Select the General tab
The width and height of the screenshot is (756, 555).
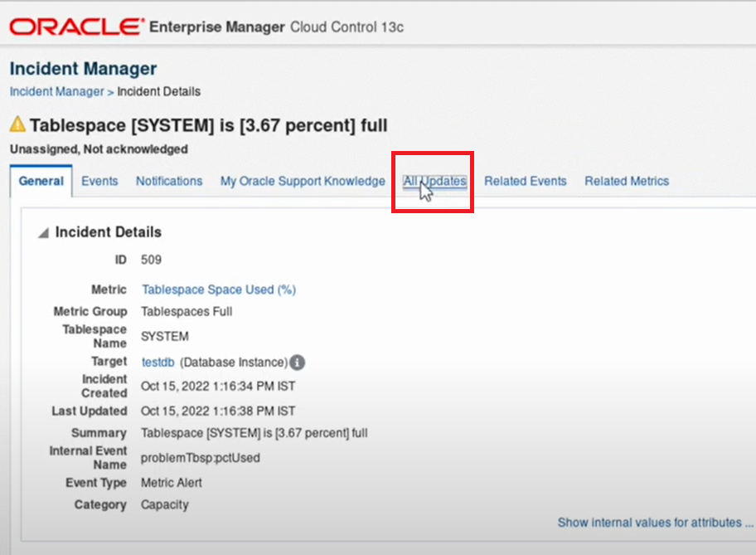41,181
